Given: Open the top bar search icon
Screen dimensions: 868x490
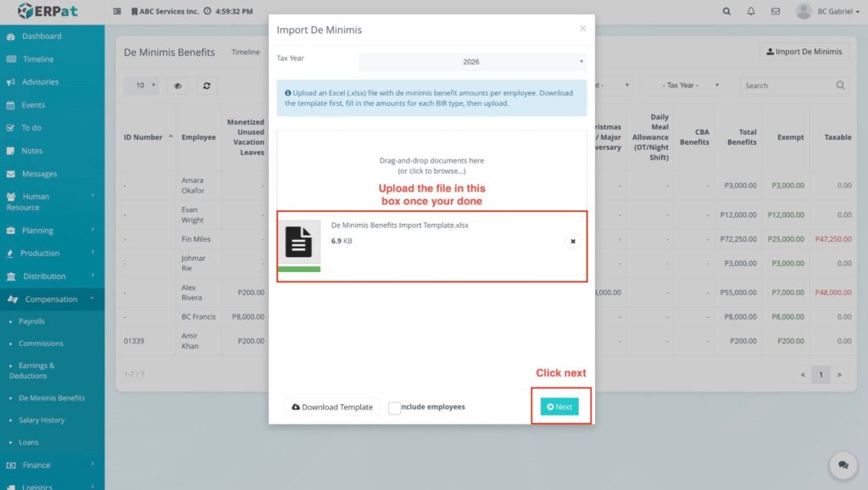Looking at the screenshot, I should coord(726,11).
